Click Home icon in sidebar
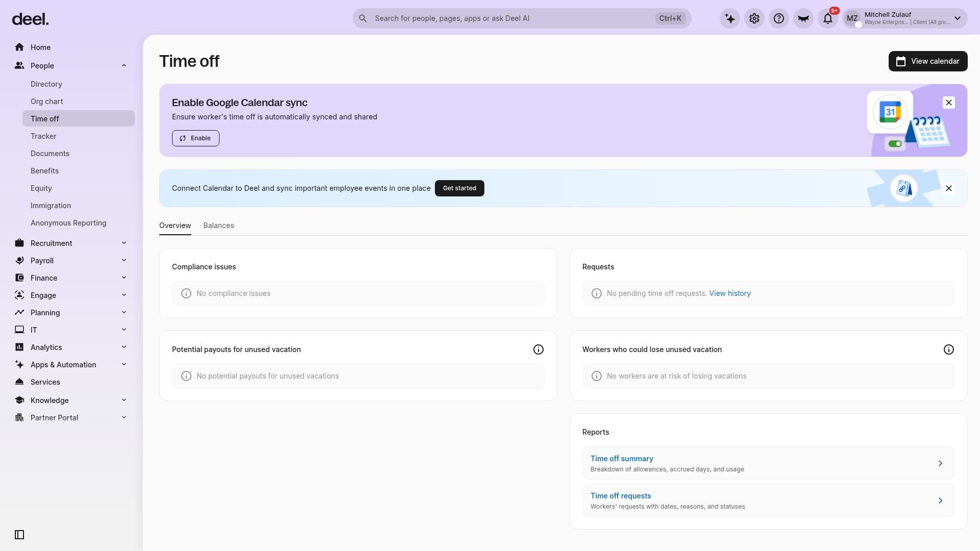The width and height of the screenshot is (980, 551). tap(19, 47)
